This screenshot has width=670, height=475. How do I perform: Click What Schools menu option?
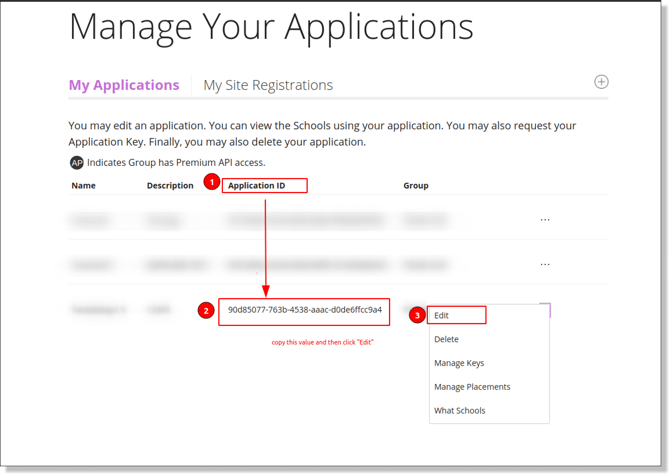[x=460, y=411]
